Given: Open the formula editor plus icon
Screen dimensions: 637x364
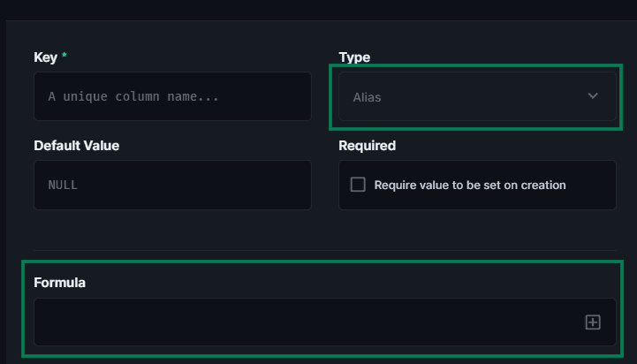Looking at the screenshot, I should pos(593,322).
